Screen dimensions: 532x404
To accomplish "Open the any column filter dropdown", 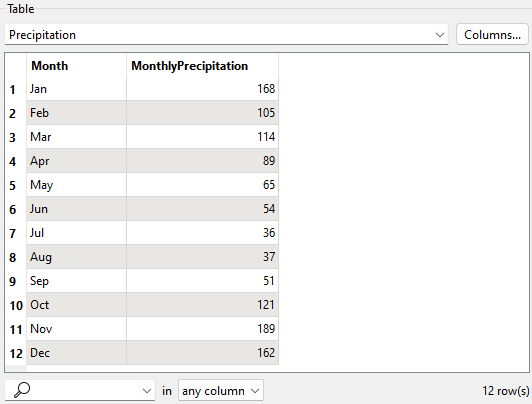I will (x=221, y=391).
